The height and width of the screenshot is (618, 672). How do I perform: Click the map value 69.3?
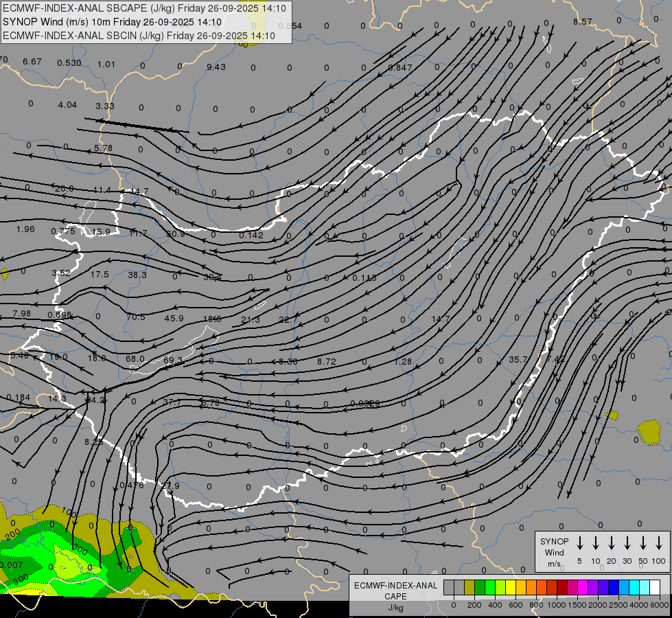[x=173, y=360]
